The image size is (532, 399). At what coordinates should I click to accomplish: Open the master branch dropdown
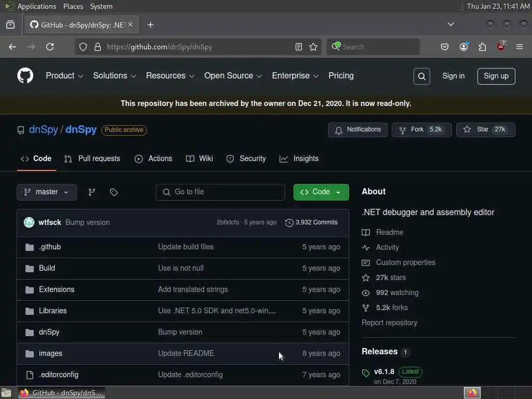coord(47,192)
